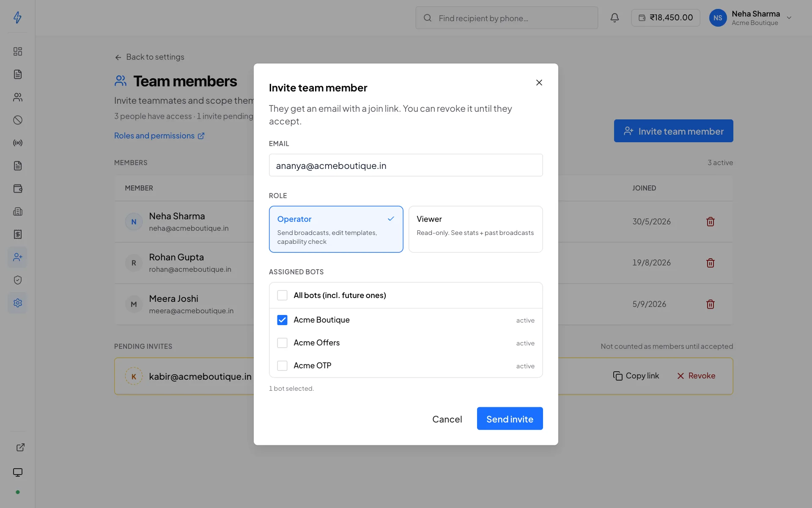Click the Invite team member page button
The image size is (812, 508).
673,131
